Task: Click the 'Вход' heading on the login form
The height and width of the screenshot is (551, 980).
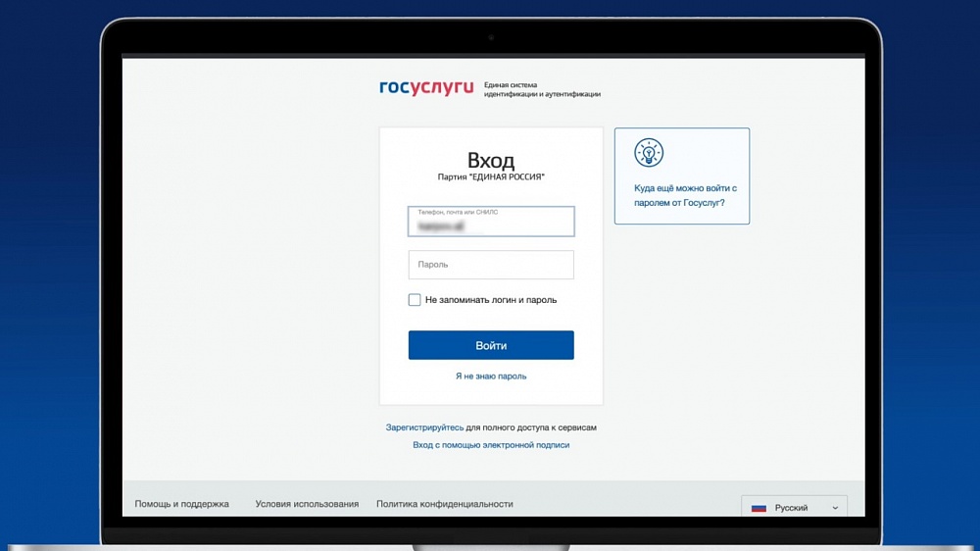Action: (491, 161)
